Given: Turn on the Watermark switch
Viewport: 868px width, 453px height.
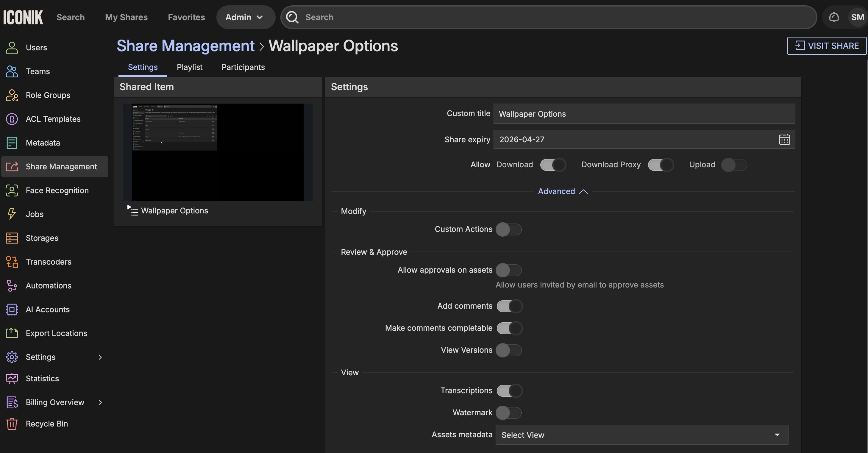Looking at the screenshot, I should (508, 413).
